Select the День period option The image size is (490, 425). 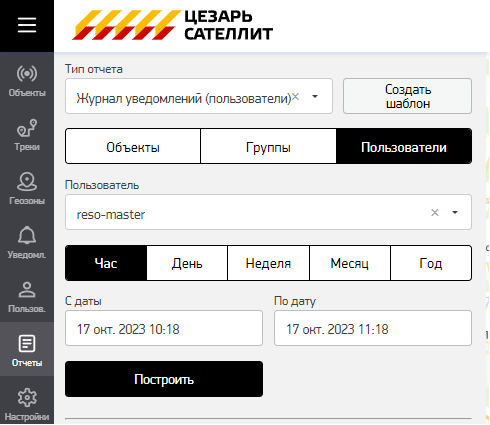pyautogui.click(x=187, y=263)
